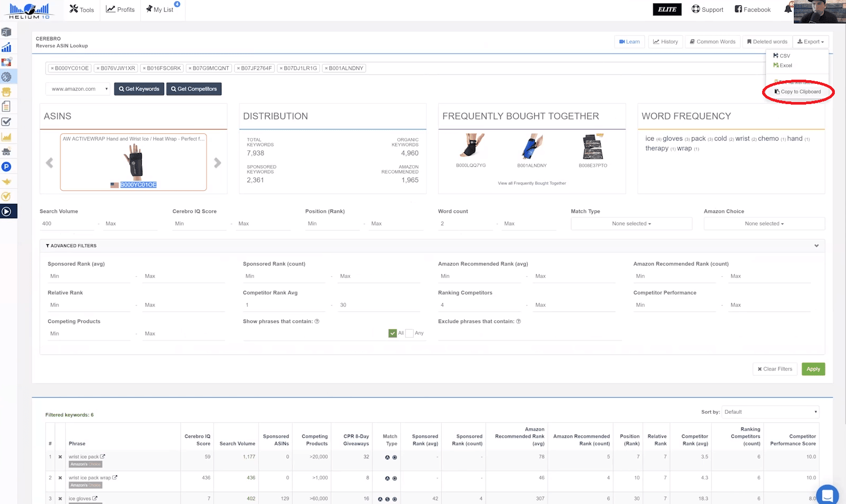846x504 pixels.
Task: Show next ASIN with right arrow
Action: [217, 163]
